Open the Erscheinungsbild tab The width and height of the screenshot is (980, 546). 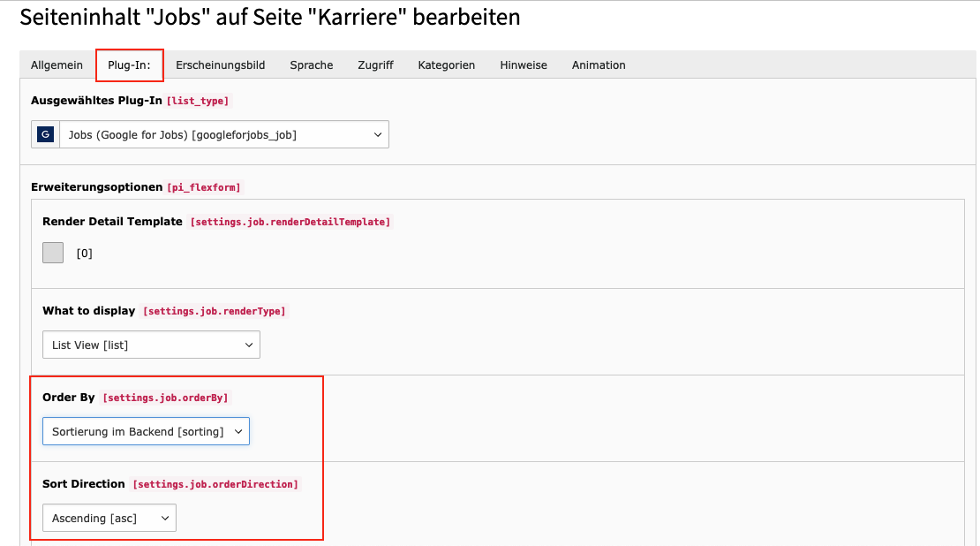tap(221, 65)
